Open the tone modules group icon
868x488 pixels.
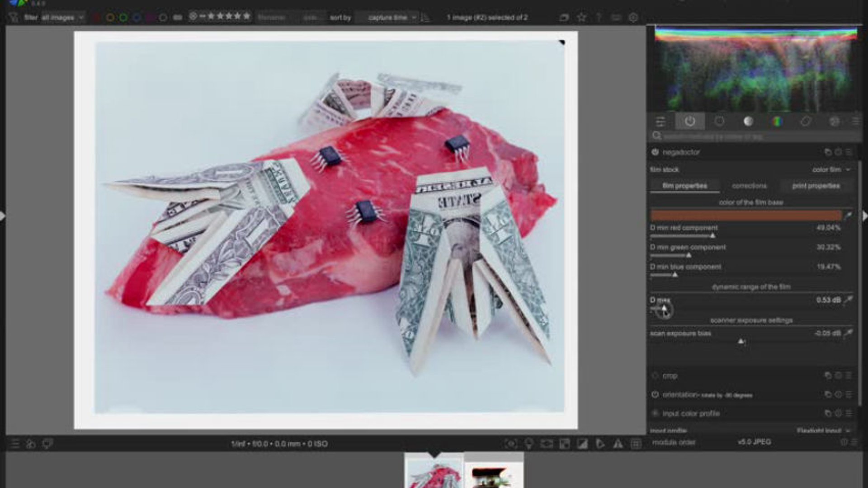(x=748, y=121)
